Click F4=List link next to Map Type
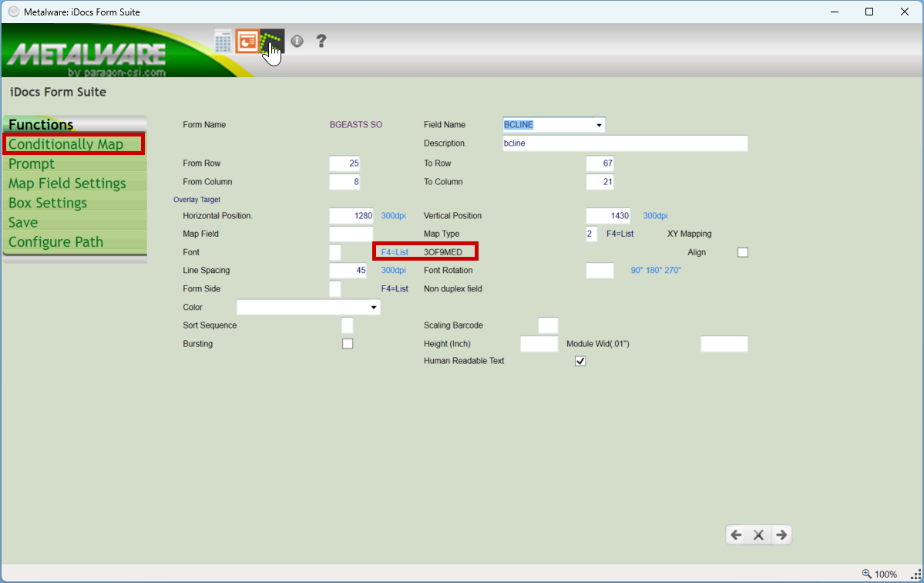 620,234
